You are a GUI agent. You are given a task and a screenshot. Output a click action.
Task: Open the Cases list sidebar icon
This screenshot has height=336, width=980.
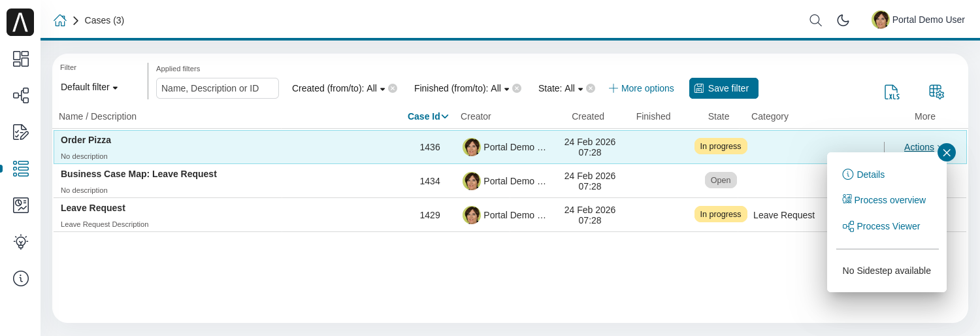click(21, 169)
